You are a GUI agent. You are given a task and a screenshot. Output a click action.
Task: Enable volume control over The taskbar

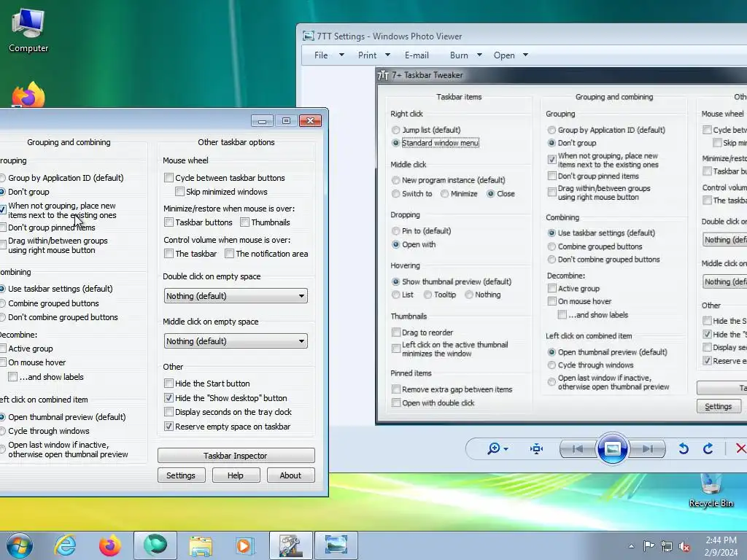[x=169, y=253]
